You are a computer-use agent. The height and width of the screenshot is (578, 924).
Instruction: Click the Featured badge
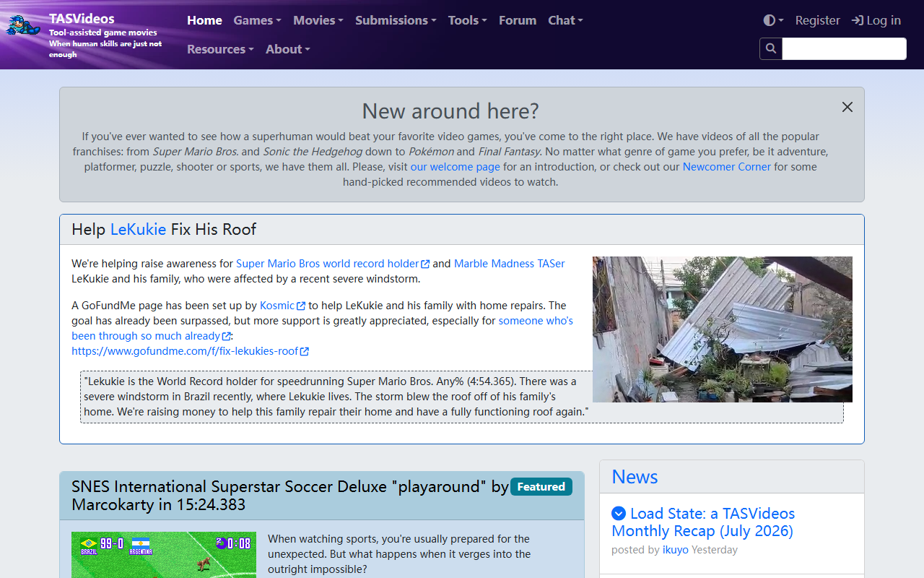541,487
